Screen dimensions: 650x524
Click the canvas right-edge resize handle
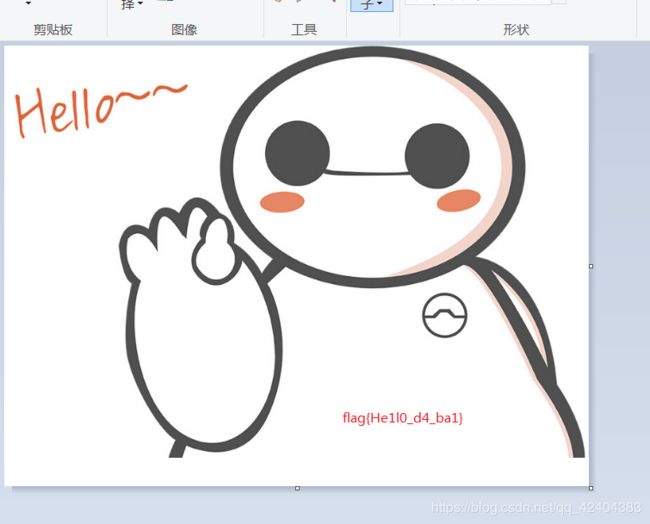(x=591, y=266)
